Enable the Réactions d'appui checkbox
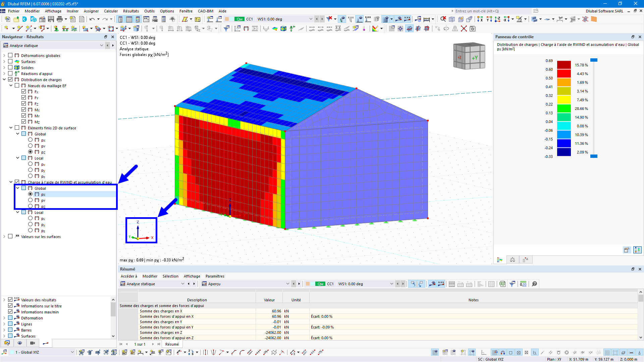The width and height of the screenshot is (644, 362). point(10,73)
